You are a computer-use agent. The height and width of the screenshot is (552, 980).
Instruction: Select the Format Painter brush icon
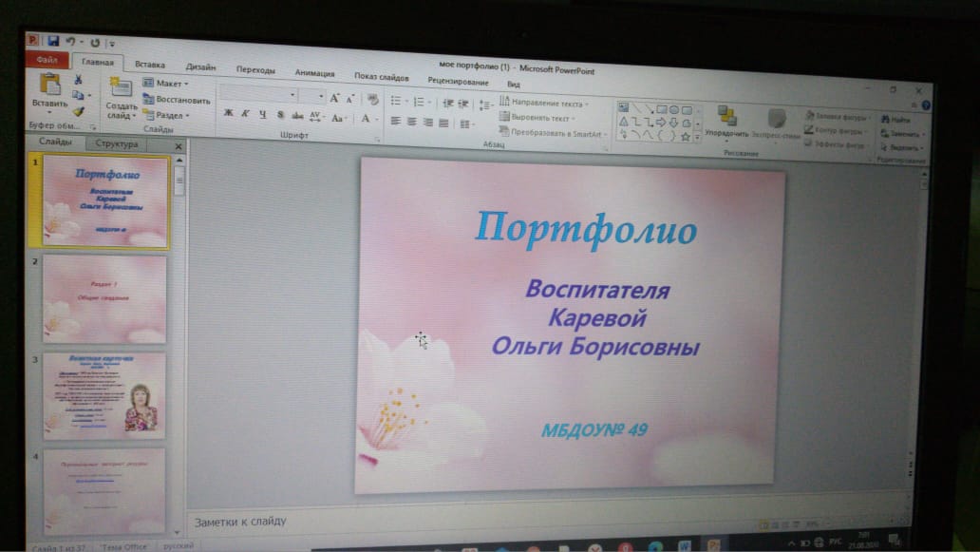79,111
